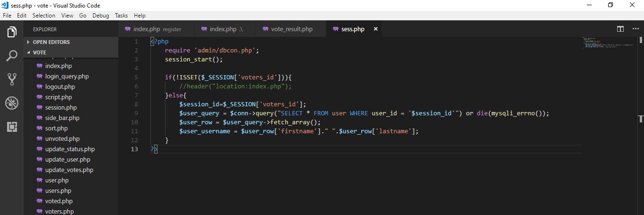Viewport: 644px width, 215px height.
Task: Open login_query.php in the explorer
Action: point(71,77)
